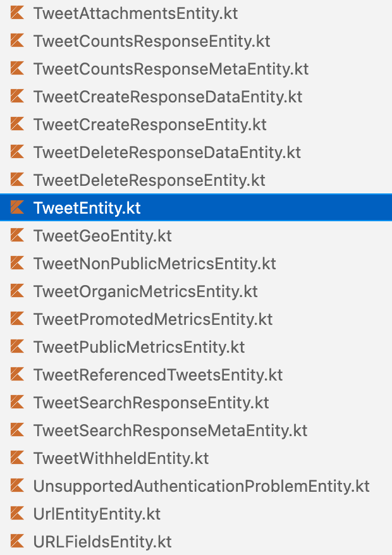Viewport: 392px width, 555px height.
Task: Open TweetDeleteResponseDataEntity.kt
Action: 166,152
